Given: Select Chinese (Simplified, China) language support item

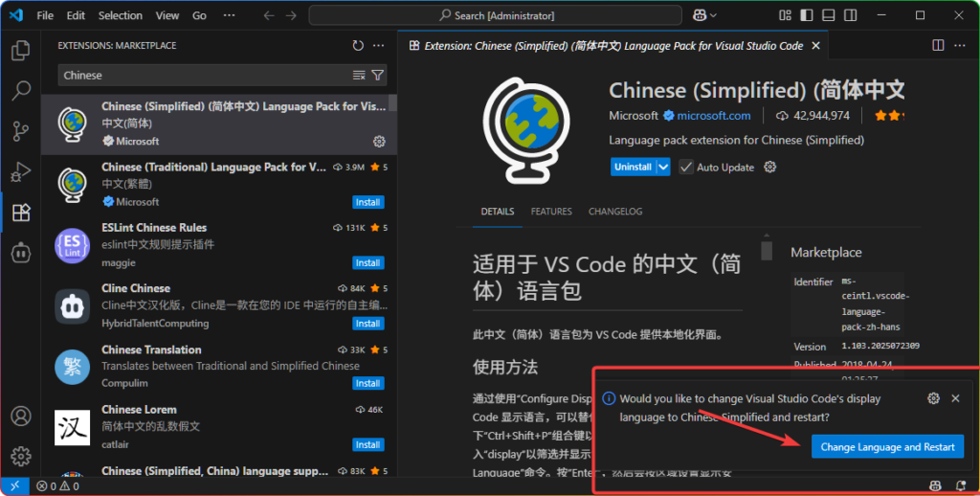Looking at the screenshot, I should click(x=219, y=472).
